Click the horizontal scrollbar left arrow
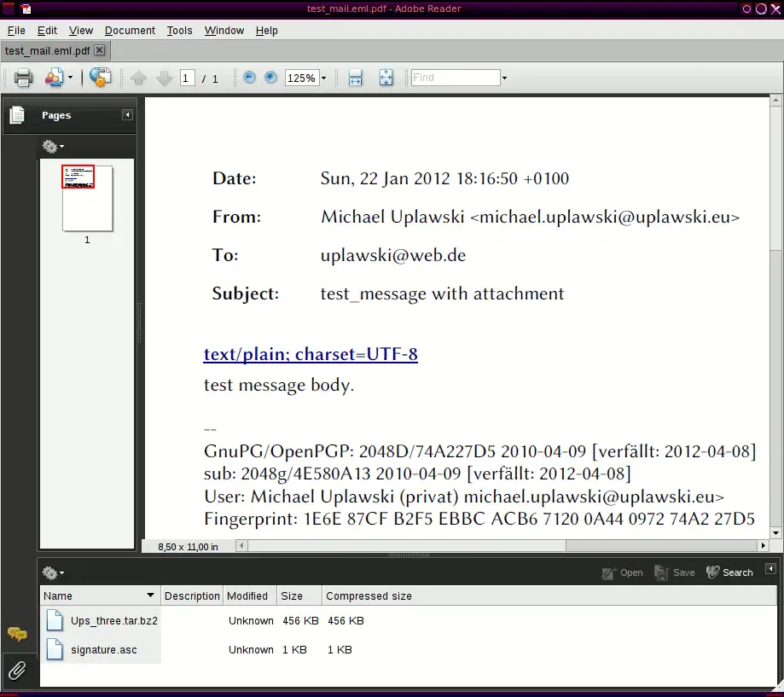This screenshot has height=697, width=784. 241,545
